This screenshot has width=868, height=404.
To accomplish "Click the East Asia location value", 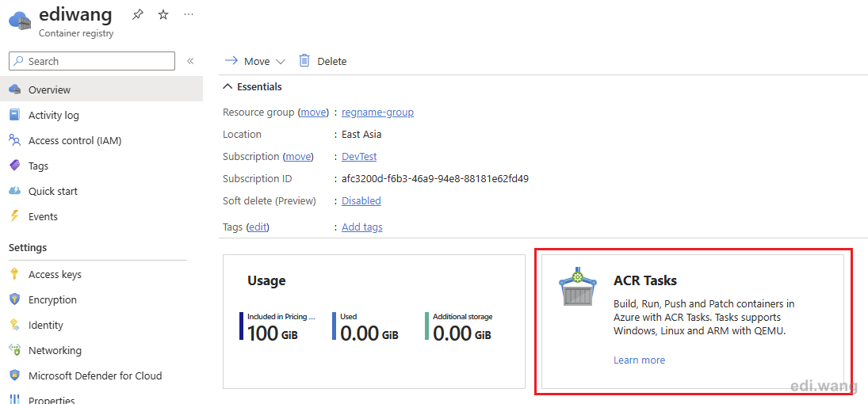I will click(x=361, y=135).
